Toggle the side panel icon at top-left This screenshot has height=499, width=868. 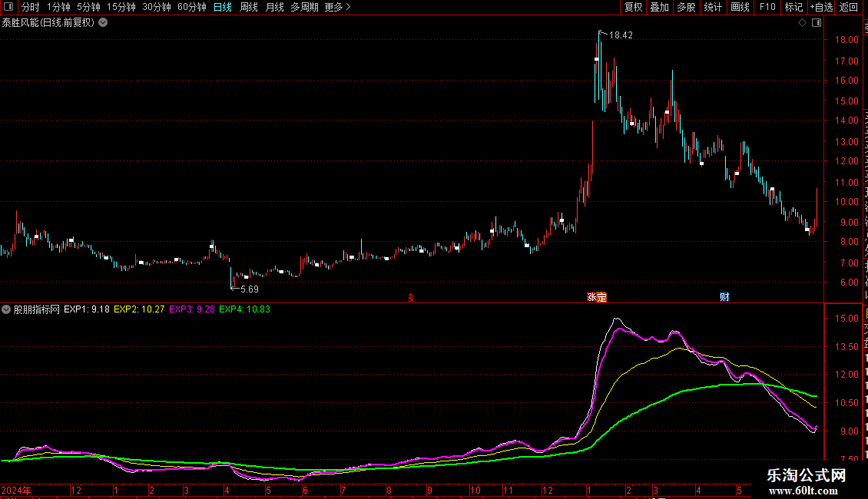click(x=8, y=7)
